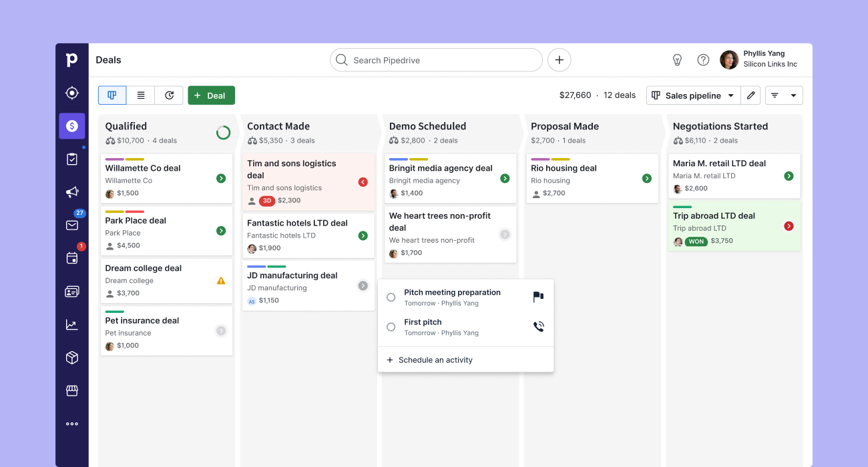Open the Sales pipeline dropdown
This screenshot has width=868, height=467.
(x=694, y=95)
